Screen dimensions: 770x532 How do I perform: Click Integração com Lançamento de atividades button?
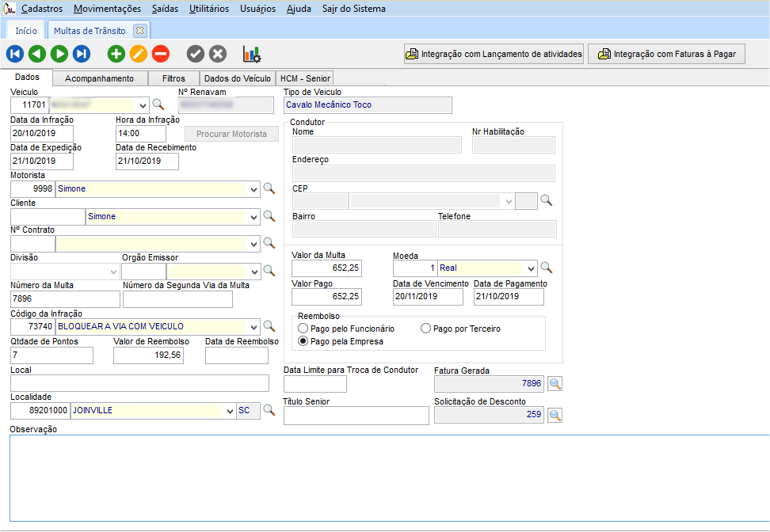click(x=494, y=55)
